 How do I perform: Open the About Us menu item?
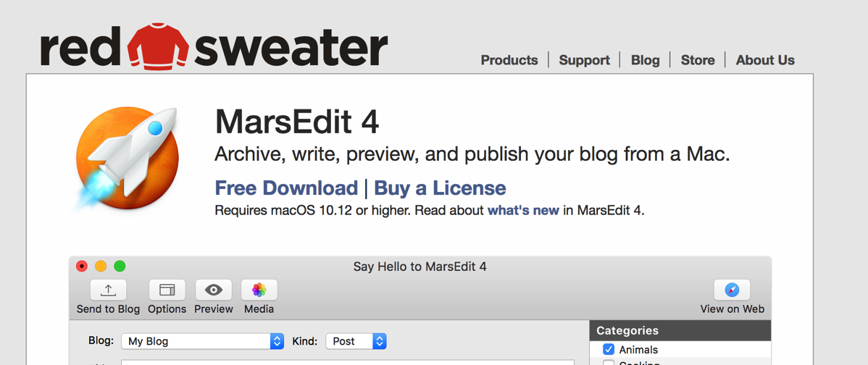coord(765,60)
